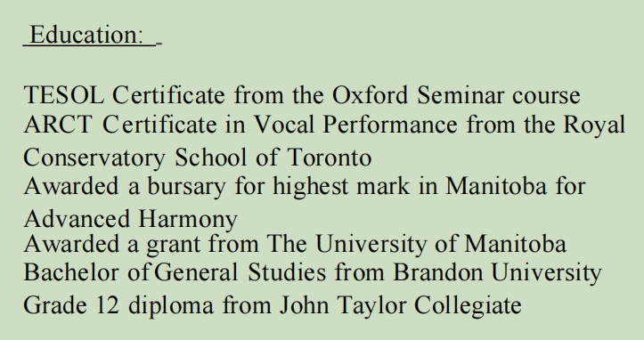Click the word grant

(173, 245)
